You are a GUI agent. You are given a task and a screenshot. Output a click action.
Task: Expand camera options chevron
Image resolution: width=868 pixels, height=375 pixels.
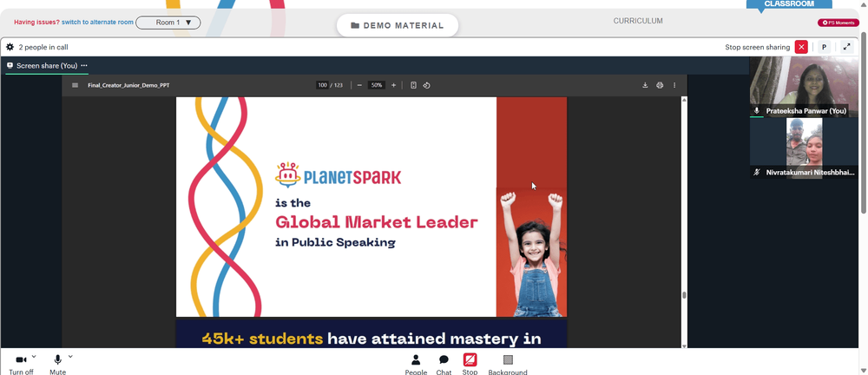click(35, 357)
